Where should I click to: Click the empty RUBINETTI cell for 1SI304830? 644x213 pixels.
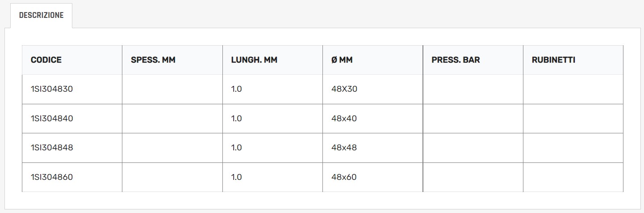(x=573, y=89)
